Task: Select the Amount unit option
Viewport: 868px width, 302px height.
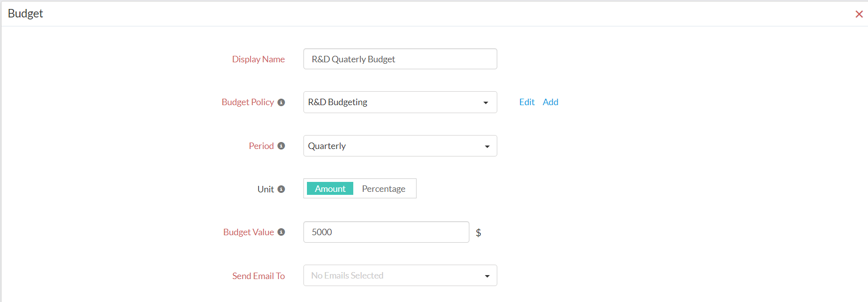Action: coord(329,188)
